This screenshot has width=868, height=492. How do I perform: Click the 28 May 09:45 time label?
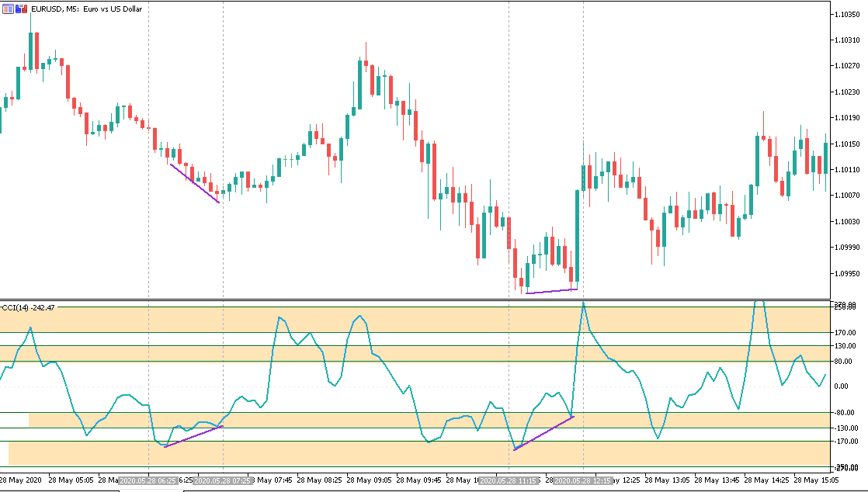pos(419,480)
